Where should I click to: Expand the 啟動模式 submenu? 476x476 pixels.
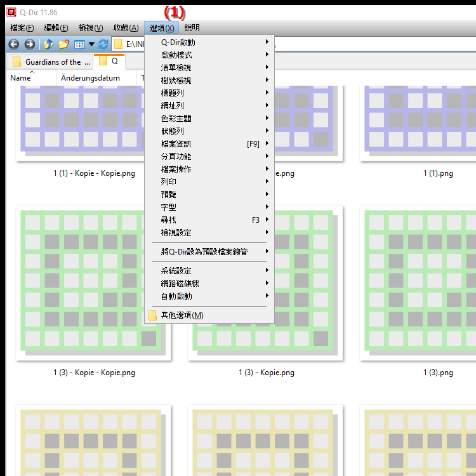(x=209, y=55)
